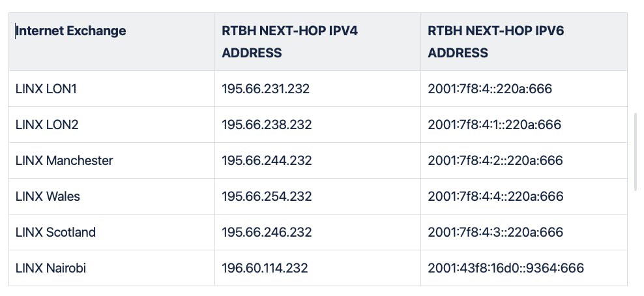Click IPv4 address 195.66.254.232
The height and width of the screenshot is (296, 644).
[x=267, y=196]
